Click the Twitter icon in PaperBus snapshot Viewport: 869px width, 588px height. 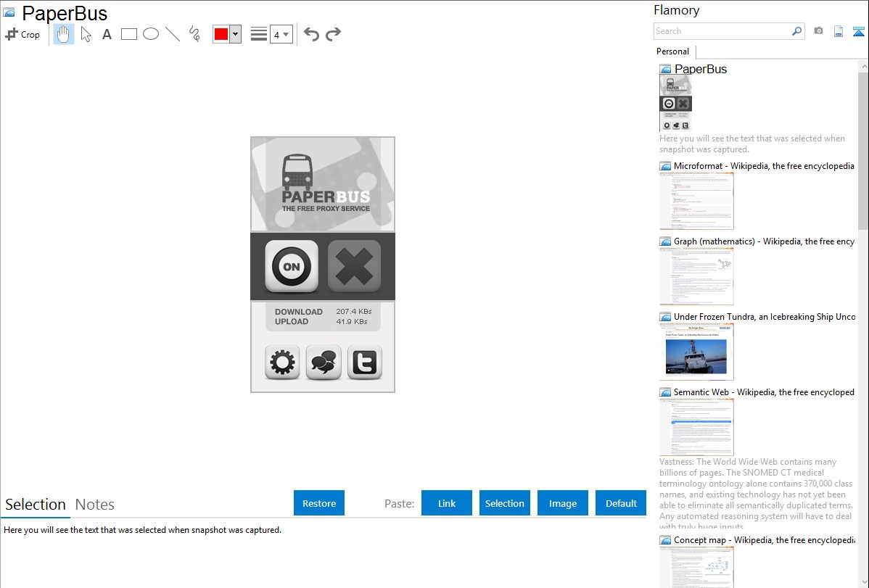coord(365,363)
